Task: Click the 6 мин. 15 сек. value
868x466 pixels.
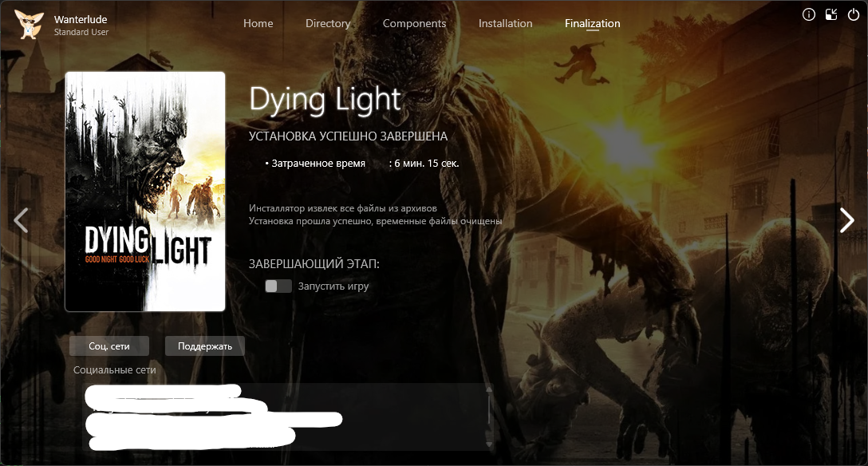Action: pyautogui.click(x=427, y=164)
